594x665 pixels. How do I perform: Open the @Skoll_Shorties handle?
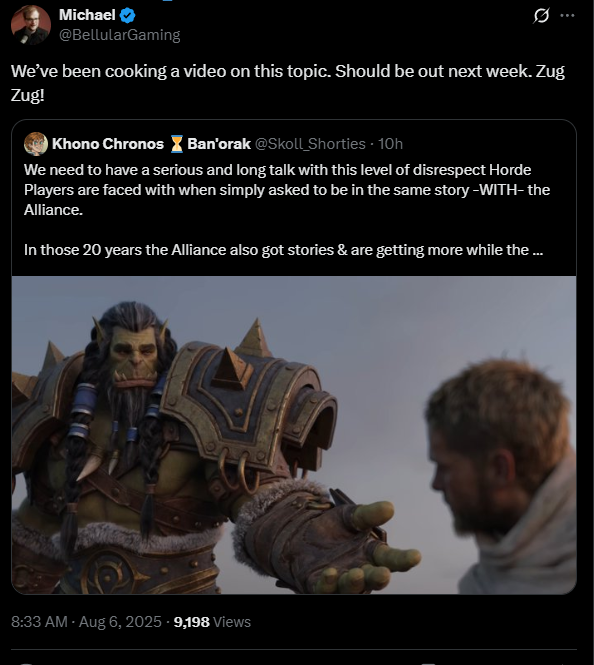[x=310, y=144]
